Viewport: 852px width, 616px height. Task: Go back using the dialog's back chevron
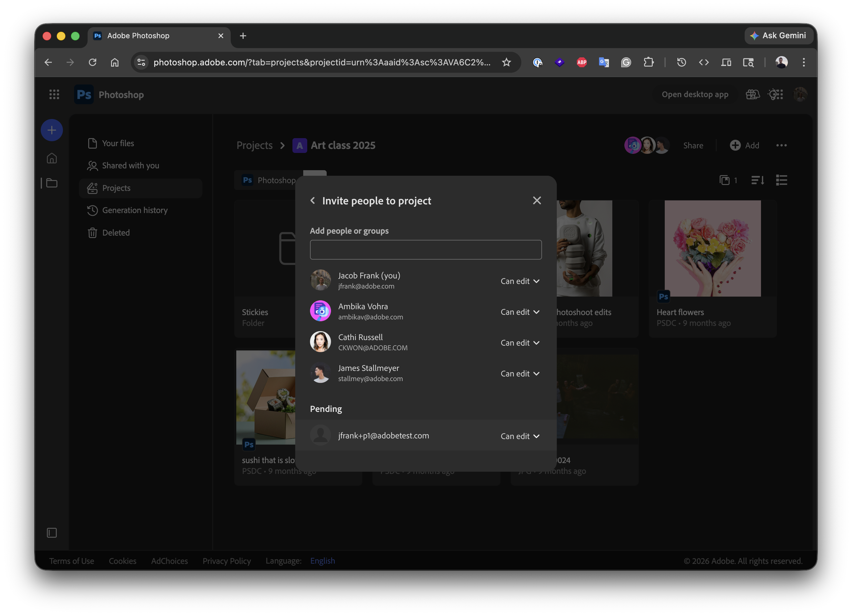pos(312,200)
